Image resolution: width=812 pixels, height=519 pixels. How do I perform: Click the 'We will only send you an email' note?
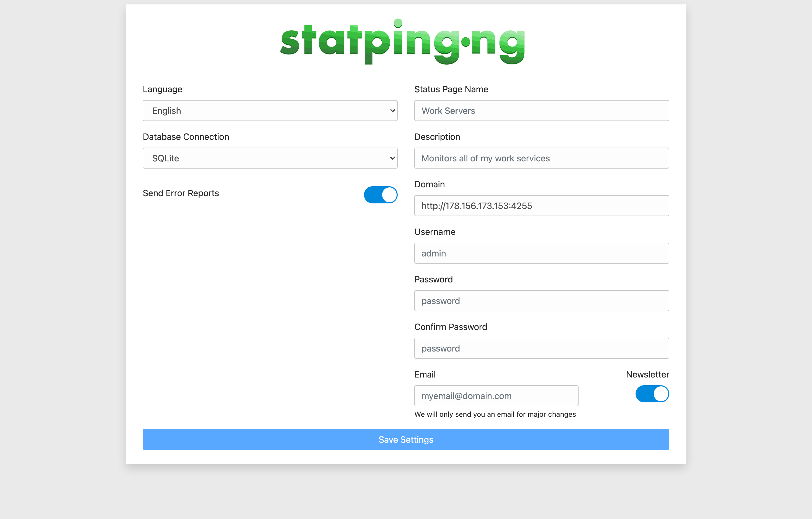[495, 414]
